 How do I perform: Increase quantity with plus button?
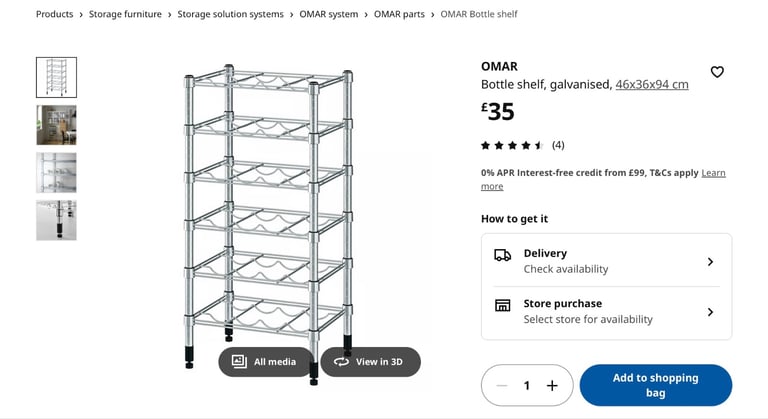coord(552,385)
